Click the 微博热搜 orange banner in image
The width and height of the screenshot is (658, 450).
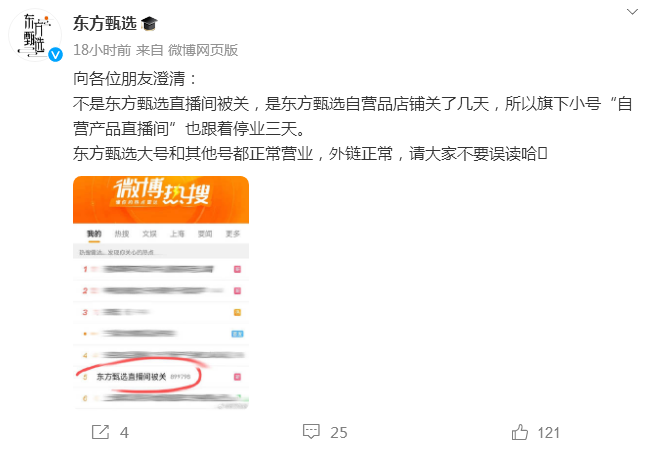(161, 200)
